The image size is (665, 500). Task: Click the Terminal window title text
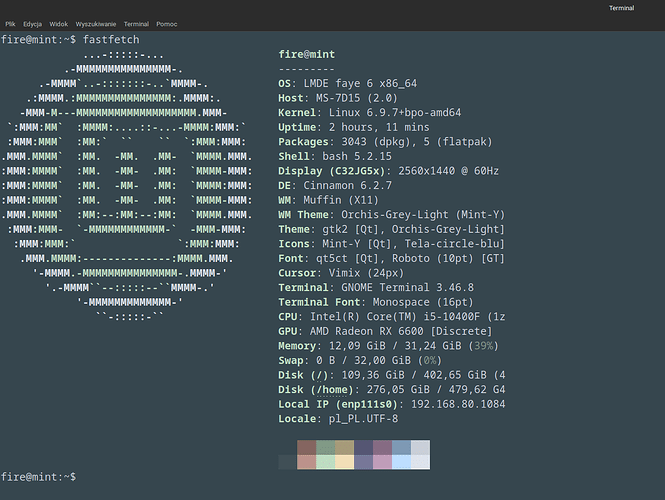(621, 8)
